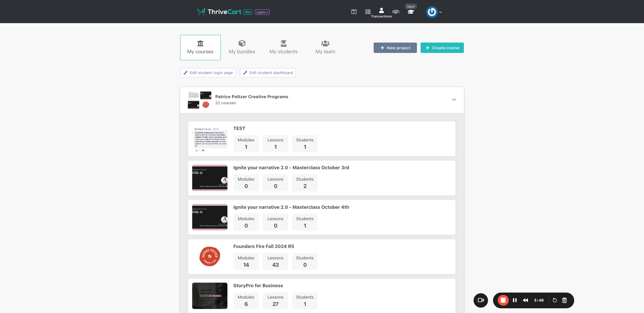644x313 pixels.
Task: Switch to the My students tab
Action: (x=284, y=48)
